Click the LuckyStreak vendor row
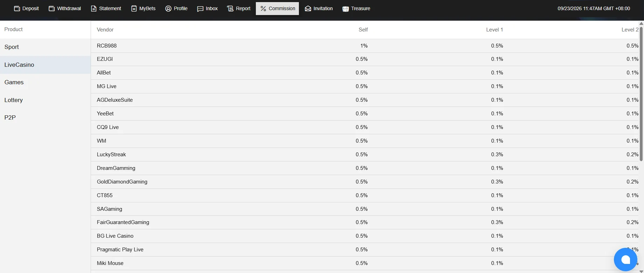The height and width of the screenshot is (273, 644). pos(365,155)
